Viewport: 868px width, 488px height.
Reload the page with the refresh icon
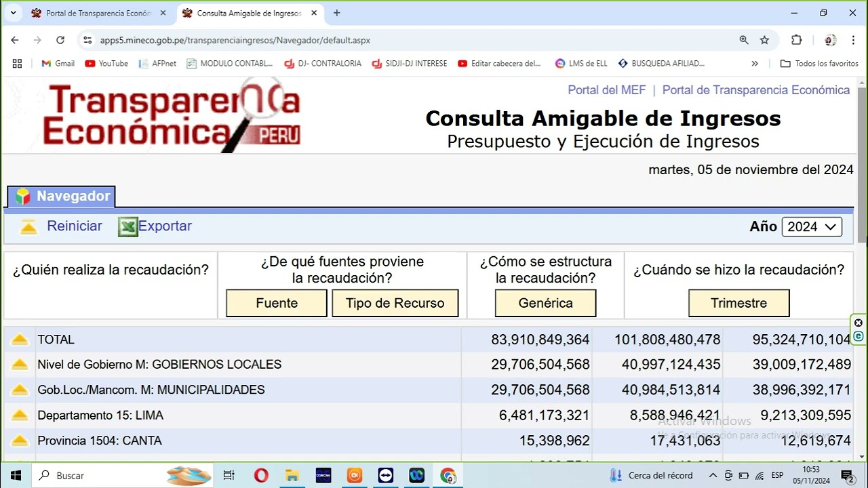pos(60,40)
